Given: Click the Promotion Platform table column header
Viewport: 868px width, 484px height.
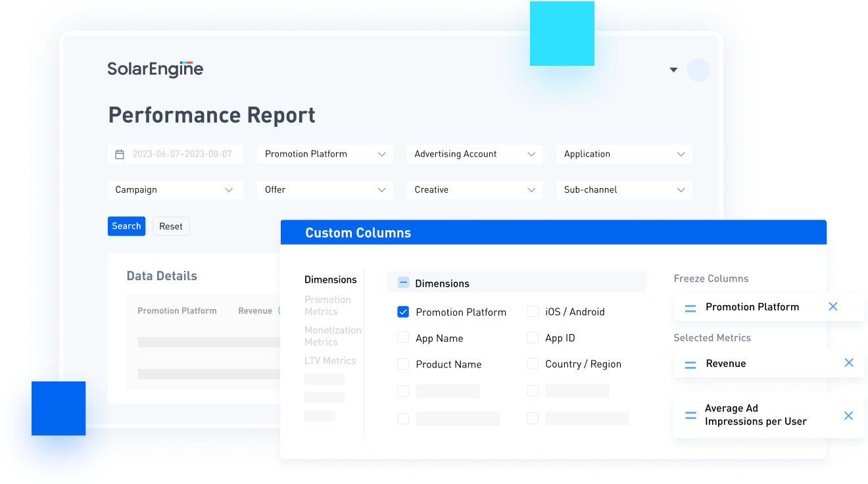Looking at the screenshot, I should click(x=177, y=311).
